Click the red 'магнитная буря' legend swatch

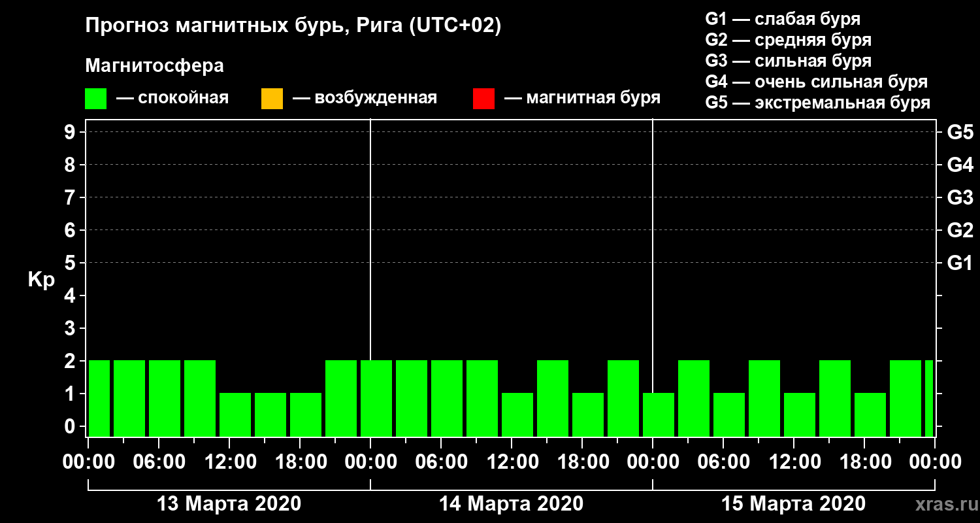tap(483, 99)
